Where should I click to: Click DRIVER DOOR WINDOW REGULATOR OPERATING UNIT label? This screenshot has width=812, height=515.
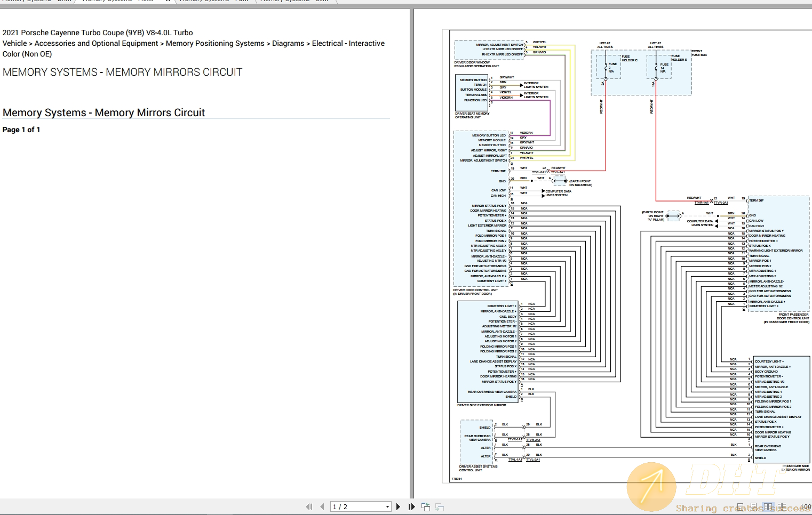pyautogui.click(x=476, y=65)
